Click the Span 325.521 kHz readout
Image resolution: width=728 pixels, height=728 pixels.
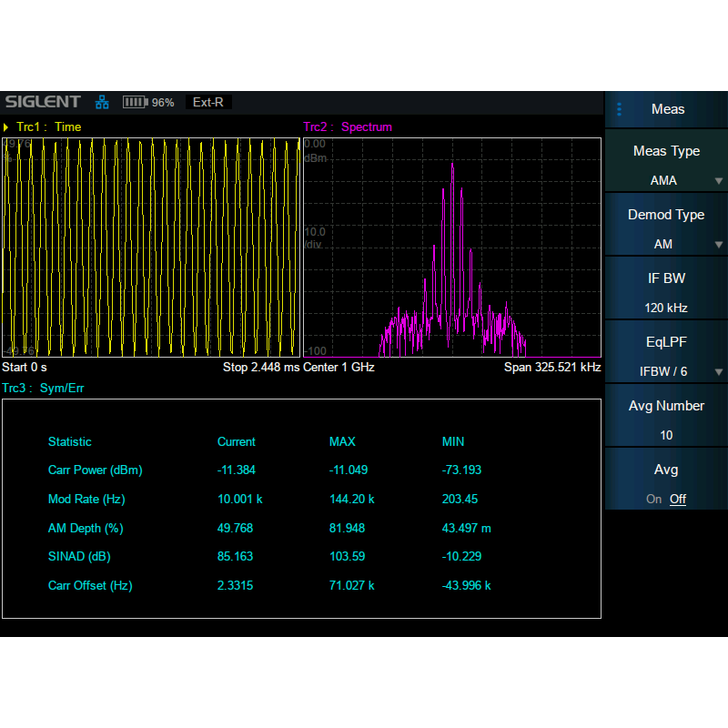(552, 368)
